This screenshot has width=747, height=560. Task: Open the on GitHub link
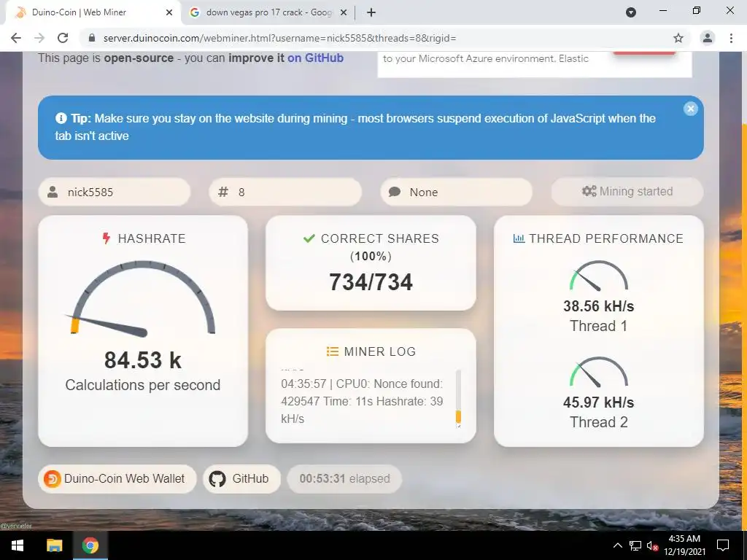click(315, 58)
